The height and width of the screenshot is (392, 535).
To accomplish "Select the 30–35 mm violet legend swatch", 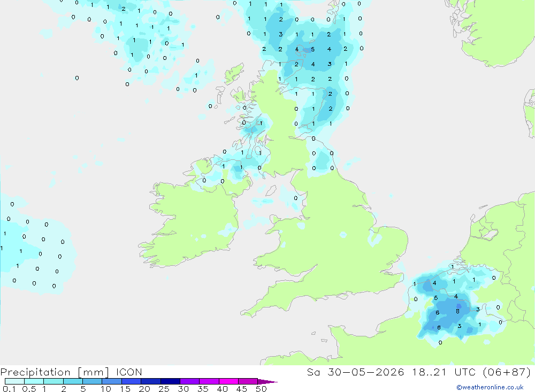I will point(189,381).
